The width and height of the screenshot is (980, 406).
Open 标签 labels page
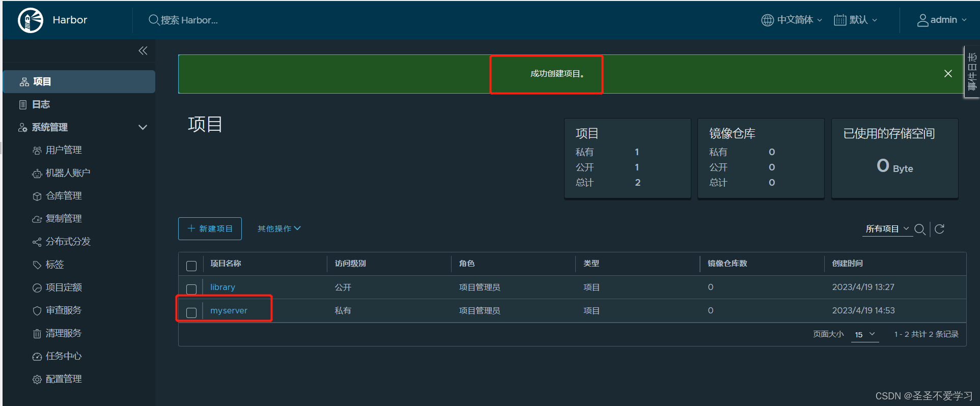coord(54,265)
